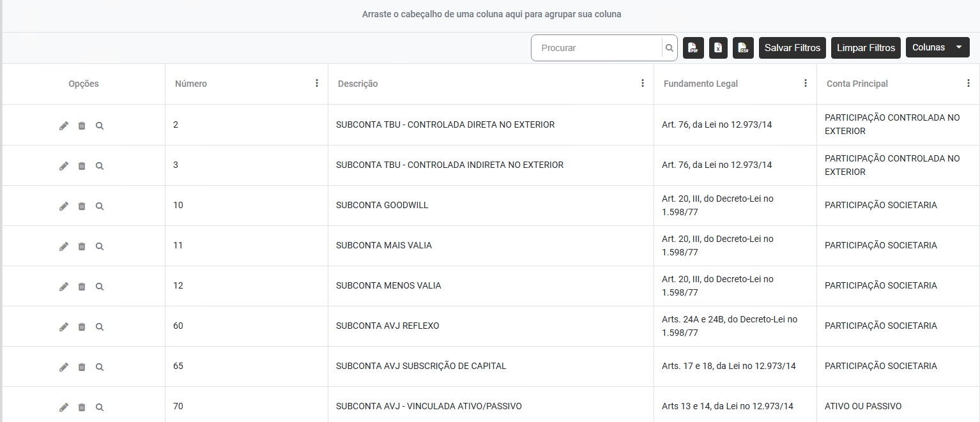Viewport: 980px width, 422px height.
Task: Export the table to Excel
Action: click(718, 48)
